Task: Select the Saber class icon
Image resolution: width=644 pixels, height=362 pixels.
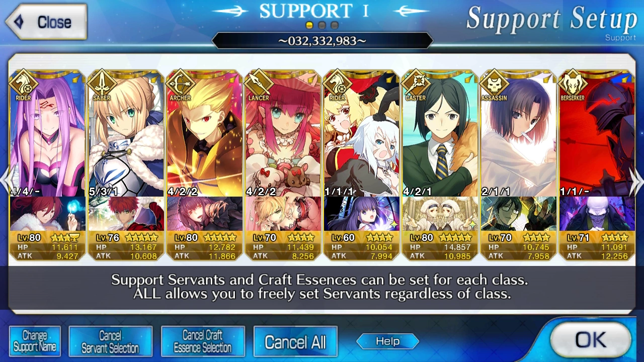Action: tap(102, 83)
